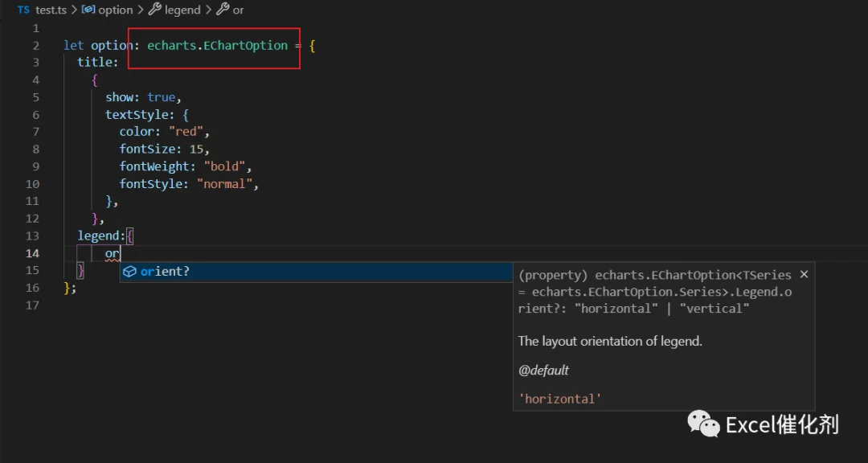Click the "legend:" property on line 13
Viewport: 868px width, 463px height.
pyautogui.click(x=102, y=236)
